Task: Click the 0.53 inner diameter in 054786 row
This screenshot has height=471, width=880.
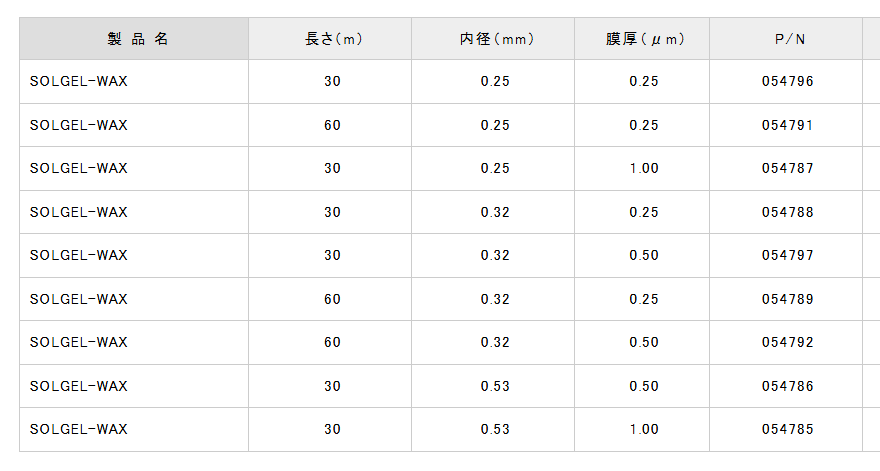Action: click(x=495, y=386)
